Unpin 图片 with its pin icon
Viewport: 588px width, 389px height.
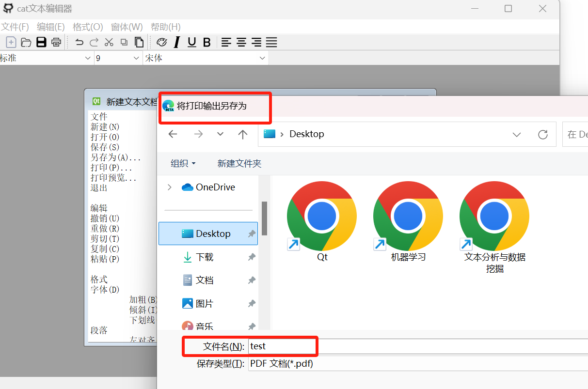click(x=252, y=303)
